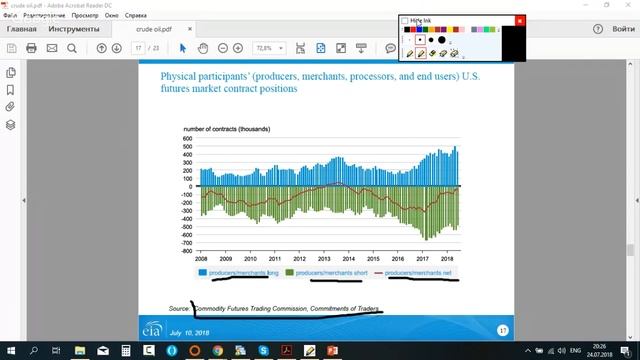Switch the ENG input language indicator
This screenshot has width=640, height=360.
pyautogui.click(x=576, y=351)
